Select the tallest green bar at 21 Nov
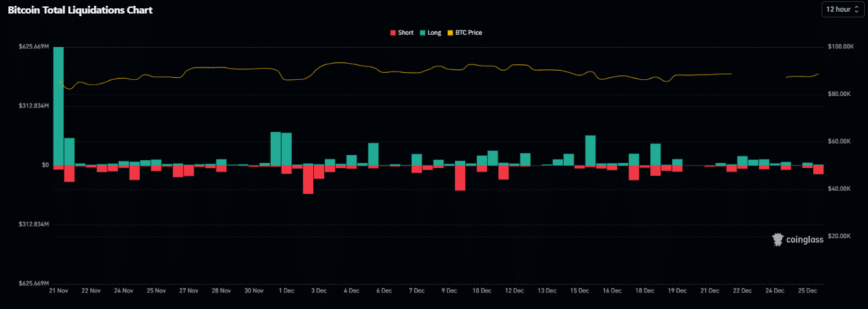Image resolution: width=868 pixels, height=309 pixels. coord(59,106)
